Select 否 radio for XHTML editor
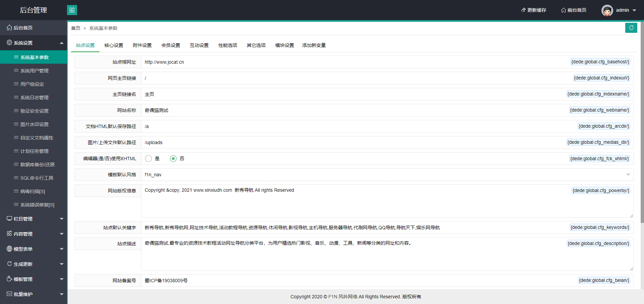The width and height of the screenshot is (644, 304). [173, 159]
